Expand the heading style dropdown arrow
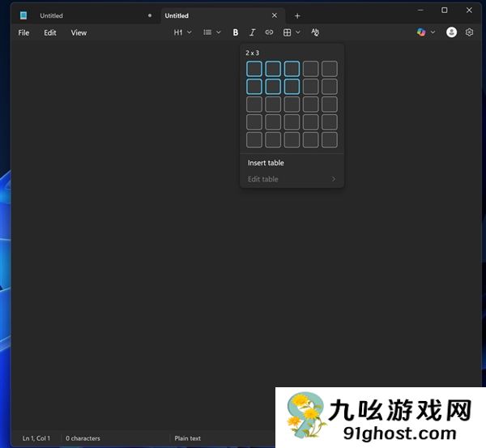 190,32
